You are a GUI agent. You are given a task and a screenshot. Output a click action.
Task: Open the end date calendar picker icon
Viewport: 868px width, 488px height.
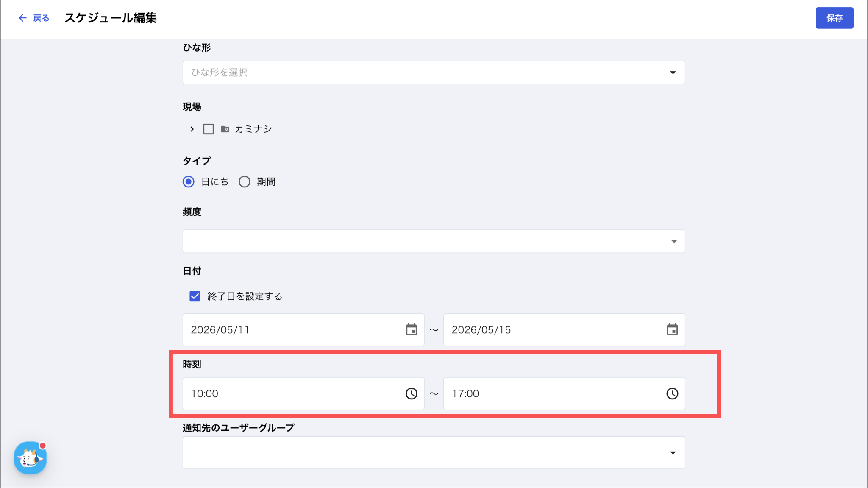coord(672,329)
